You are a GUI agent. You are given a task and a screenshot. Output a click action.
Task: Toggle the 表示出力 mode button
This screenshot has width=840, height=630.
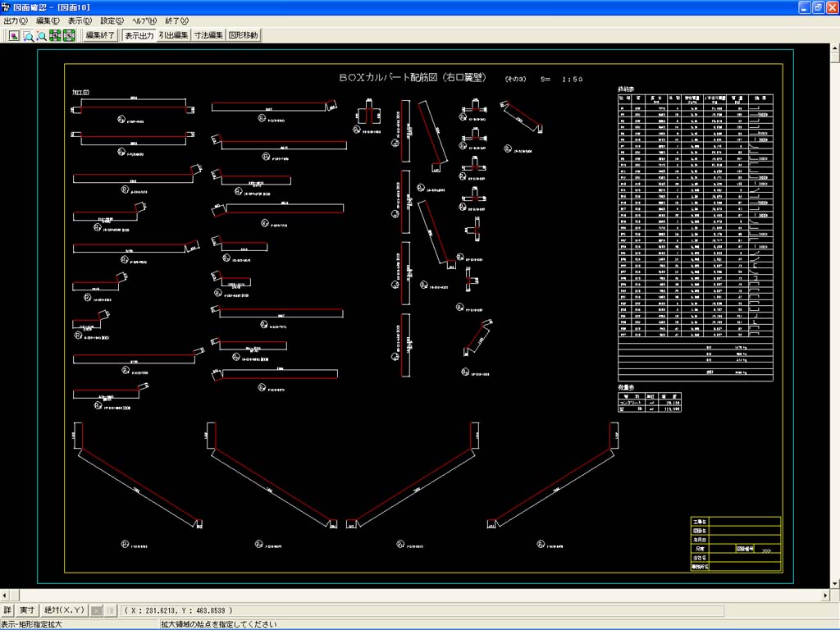click(x=139, y=35)
